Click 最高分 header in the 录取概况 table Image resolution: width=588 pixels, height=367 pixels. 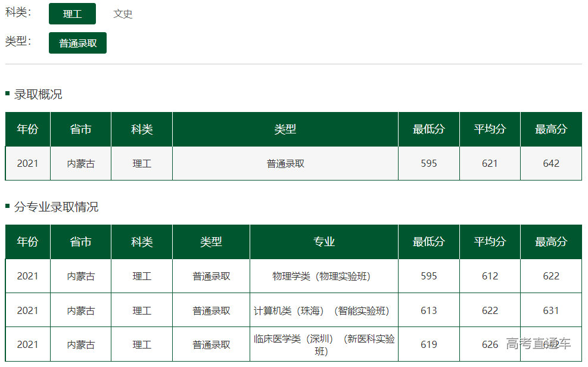point(551,129)
